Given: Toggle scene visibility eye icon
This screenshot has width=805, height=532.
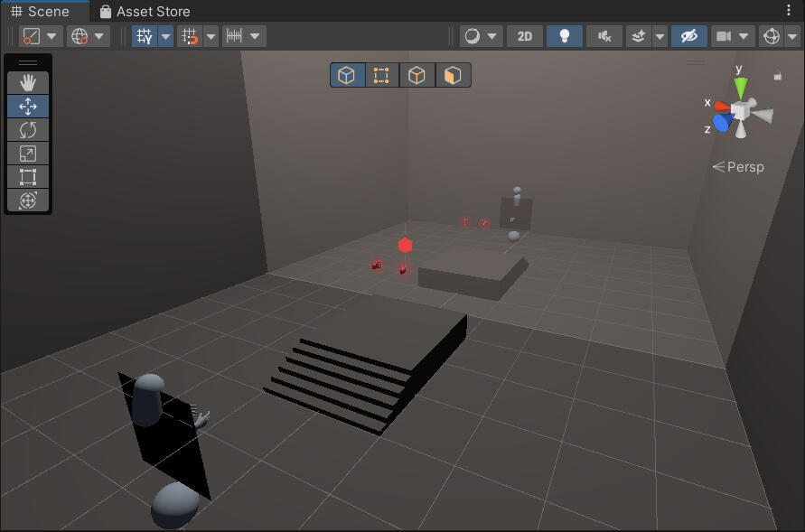Looking at the screenshot, I should pyautogui.click(x=689, y=36).
